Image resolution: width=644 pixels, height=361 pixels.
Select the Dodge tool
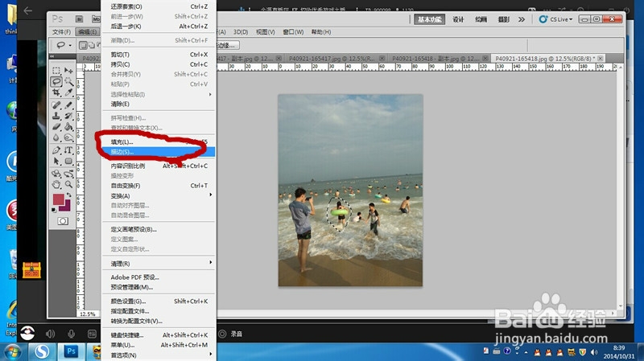point(68,137)
